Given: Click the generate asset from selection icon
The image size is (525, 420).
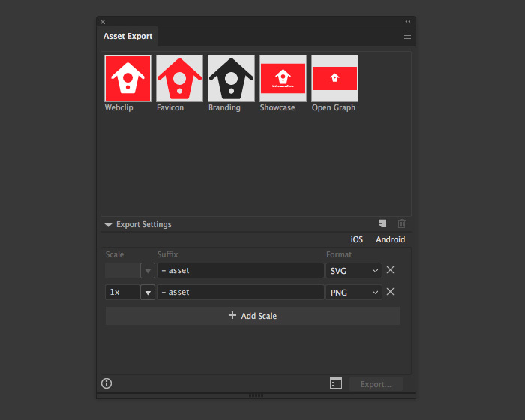Looking at the screenshot, I should (x=382, y=223).
